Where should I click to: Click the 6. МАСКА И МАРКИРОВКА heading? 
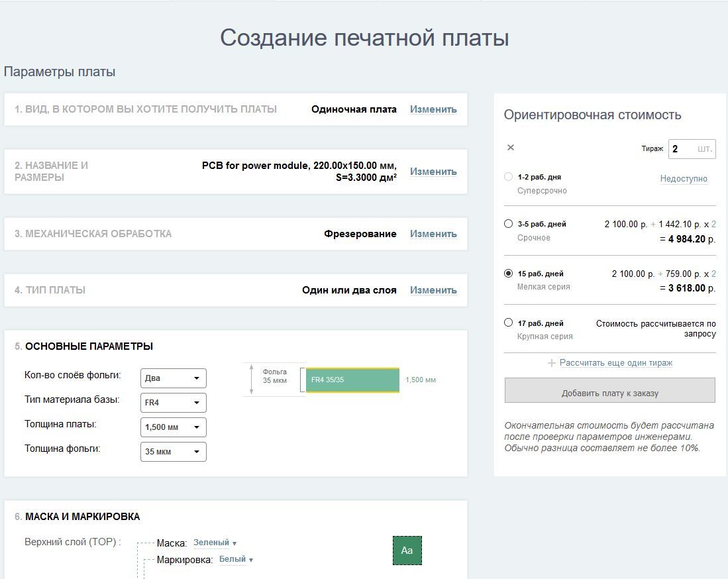pos(77,517)
